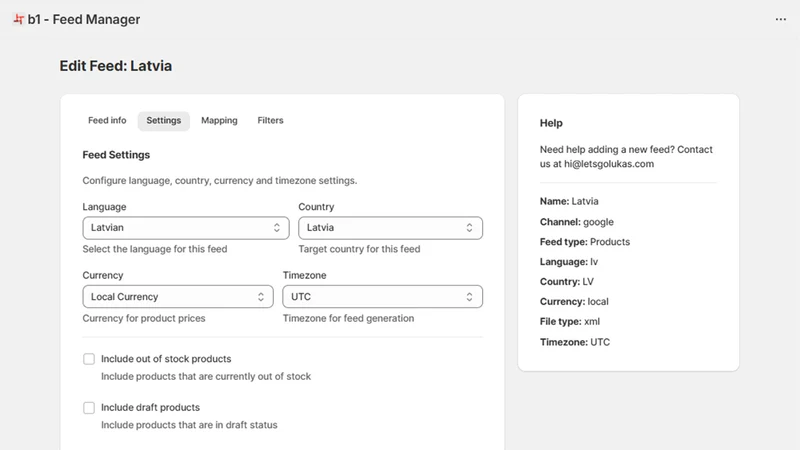
Task: Enable Include out of stock products checkbox
Action: [x=89, y=359]
